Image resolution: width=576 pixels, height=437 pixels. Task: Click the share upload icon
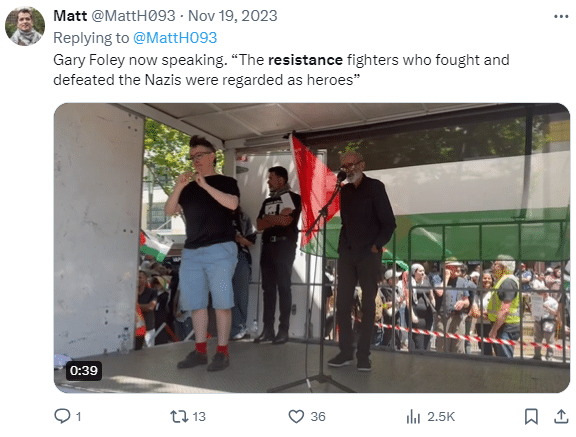[561, 416]
